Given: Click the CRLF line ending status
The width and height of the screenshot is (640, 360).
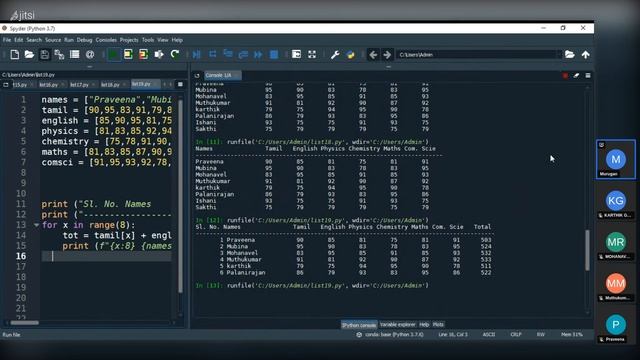Looking at the screenshot, I should tap(516, 334).
